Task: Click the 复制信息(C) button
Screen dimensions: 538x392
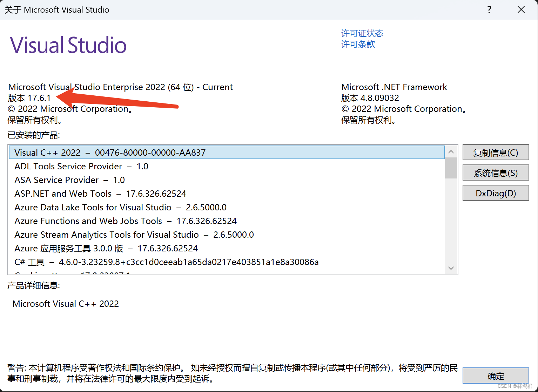Action: click(x=496, y=153)
